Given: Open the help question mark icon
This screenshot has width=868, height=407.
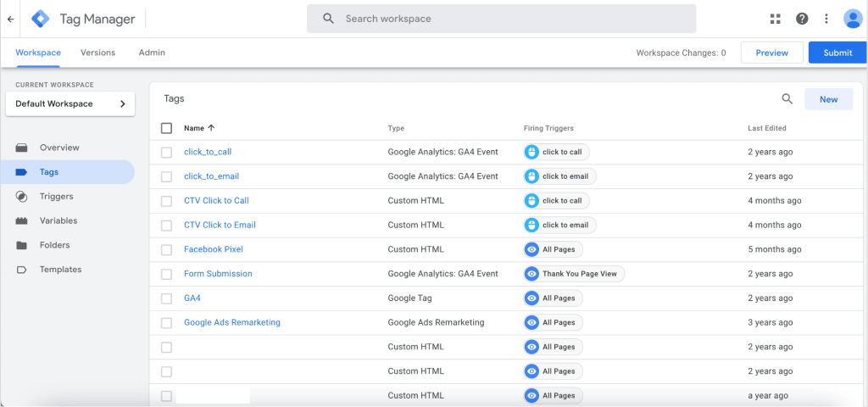Looking at the screenshot, I should pyautogui.click(x=802, y=19).
